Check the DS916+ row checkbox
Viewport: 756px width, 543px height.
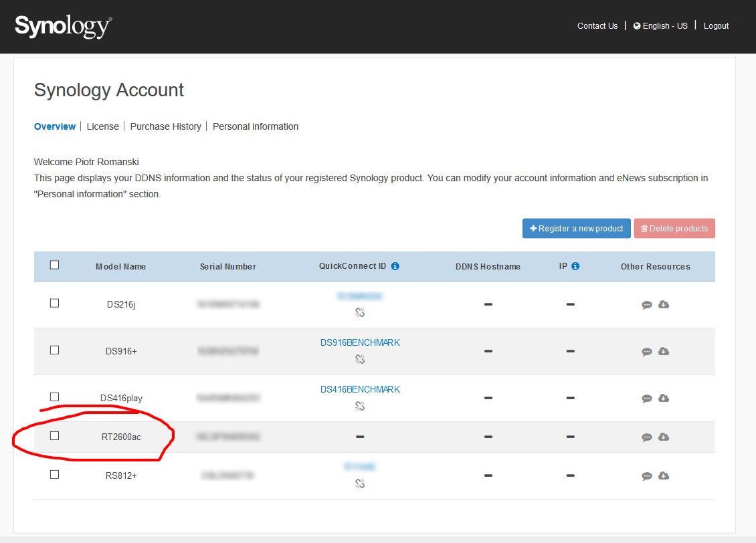coord(54,350)
